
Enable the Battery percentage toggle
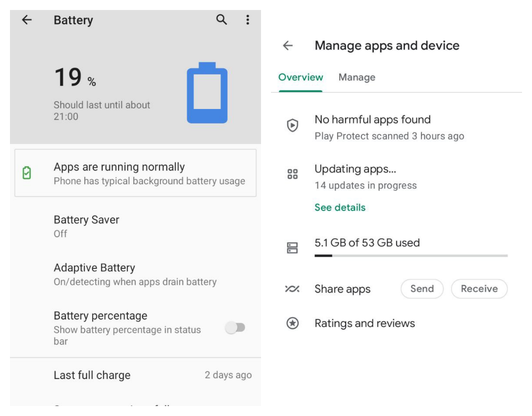pyautogui.click(x=235, y=328)
